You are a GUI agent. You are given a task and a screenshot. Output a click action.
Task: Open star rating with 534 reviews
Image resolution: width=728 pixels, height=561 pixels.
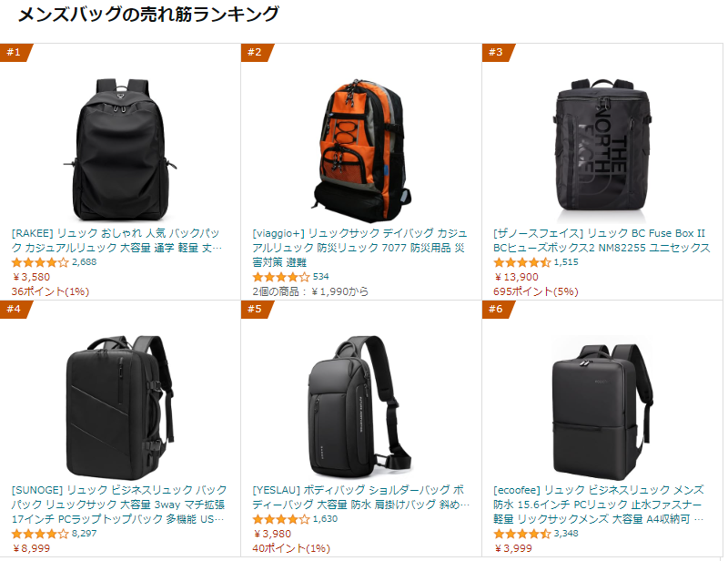tap(281, 277)
